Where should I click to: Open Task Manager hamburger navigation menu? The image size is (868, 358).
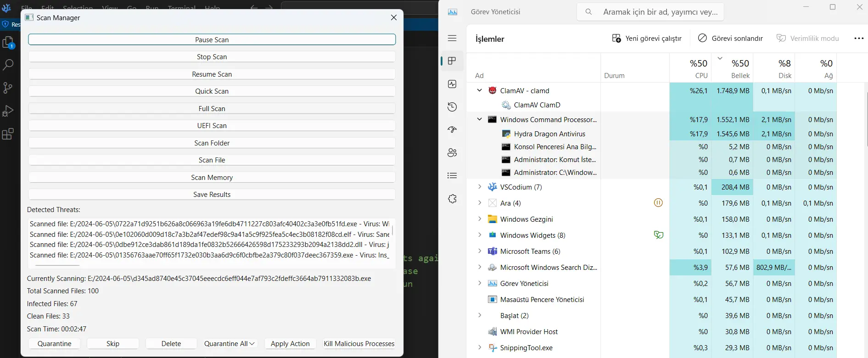[452, 38]
